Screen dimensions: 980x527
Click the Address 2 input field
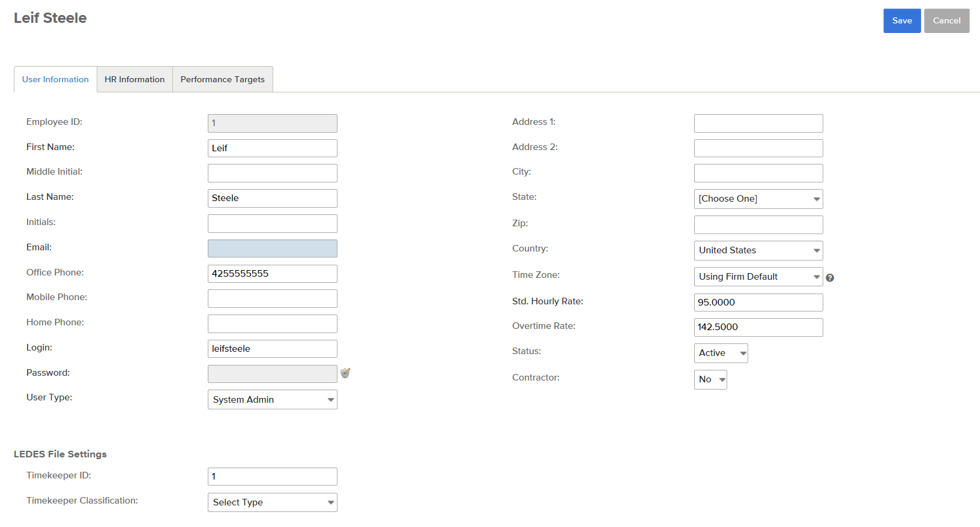[758, 148]
